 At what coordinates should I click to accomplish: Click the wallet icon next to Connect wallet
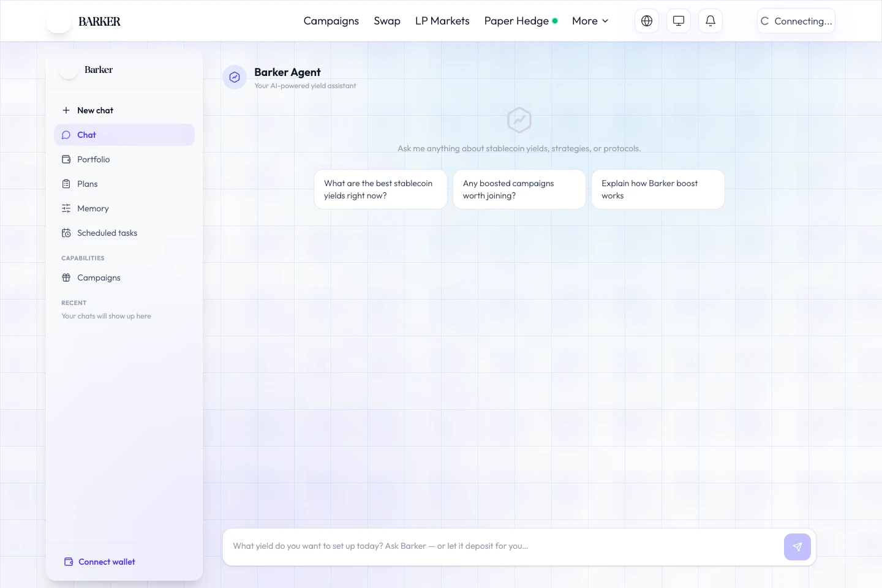69,562
